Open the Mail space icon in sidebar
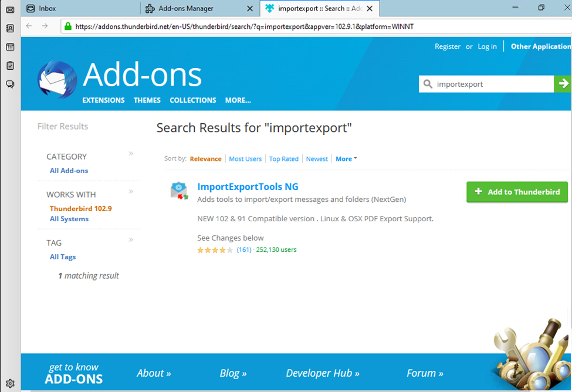This screenshot has width=572, height=392. [x=10, y=10]
